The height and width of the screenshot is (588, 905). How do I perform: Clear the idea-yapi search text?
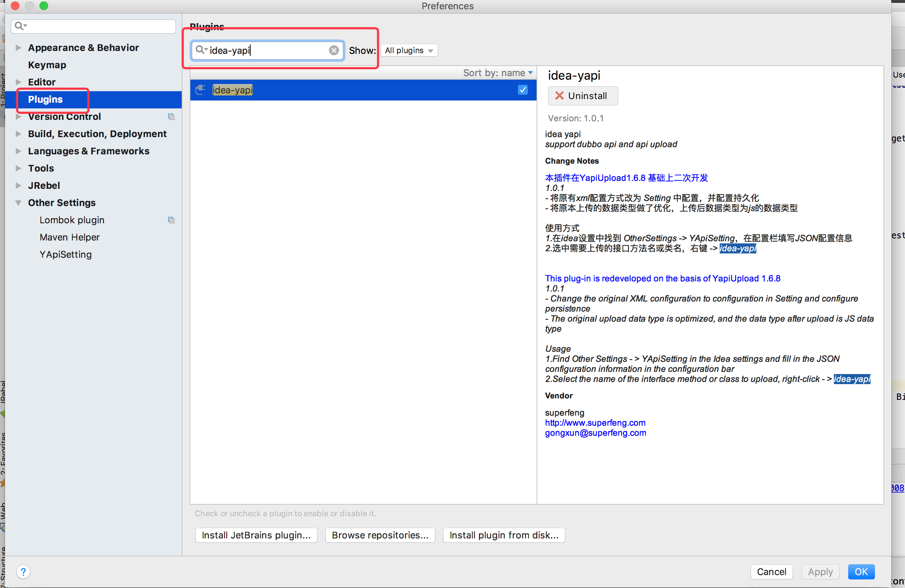point(334,50)
